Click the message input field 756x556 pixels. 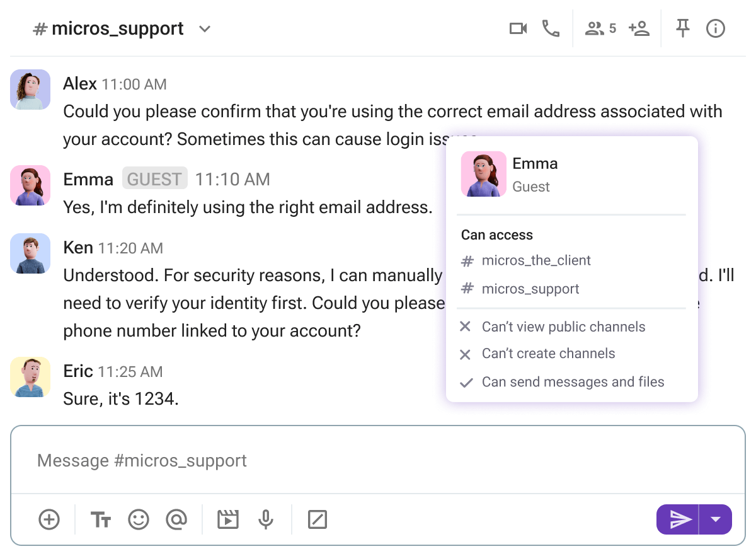point(378,460)
